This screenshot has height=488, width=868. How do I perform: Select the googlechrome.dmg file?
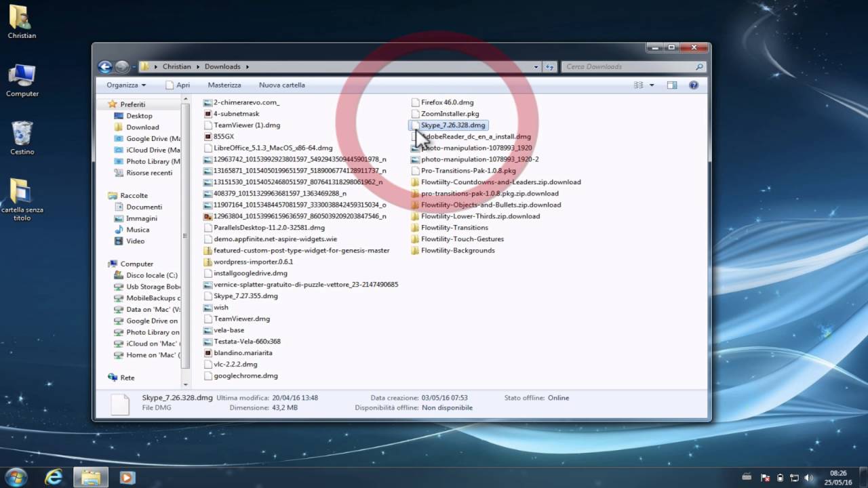click(x=241, y=376)
